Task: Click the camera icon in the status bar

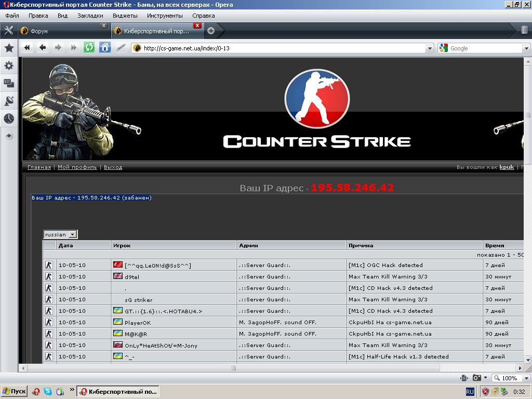Action: click(477, 378)
